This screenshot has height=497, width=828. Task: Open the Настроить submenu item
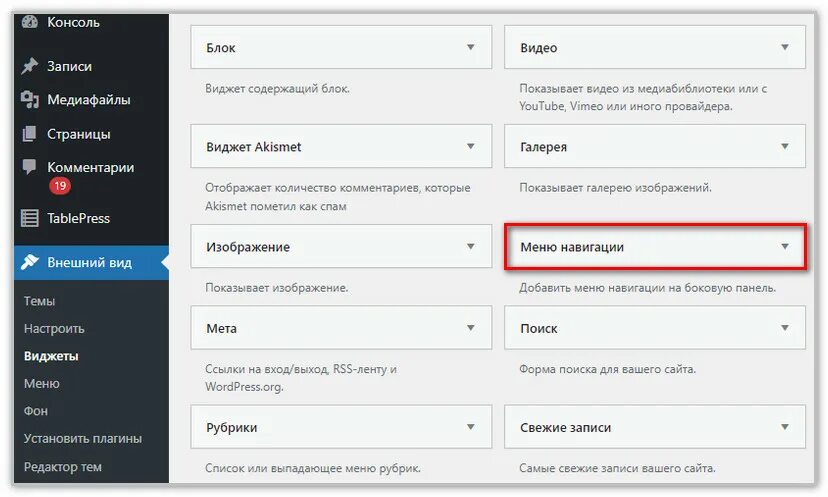pos(54,328)
